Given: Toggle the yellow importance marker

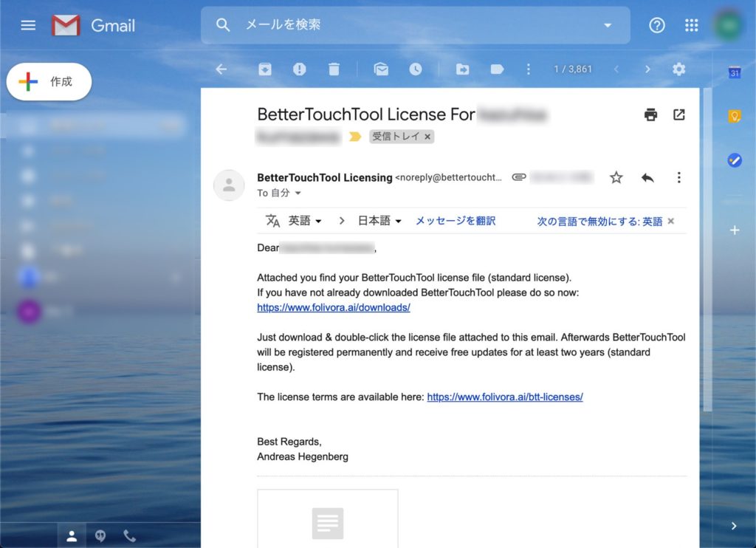Looking at the screenshot, I should click(355, 137).
